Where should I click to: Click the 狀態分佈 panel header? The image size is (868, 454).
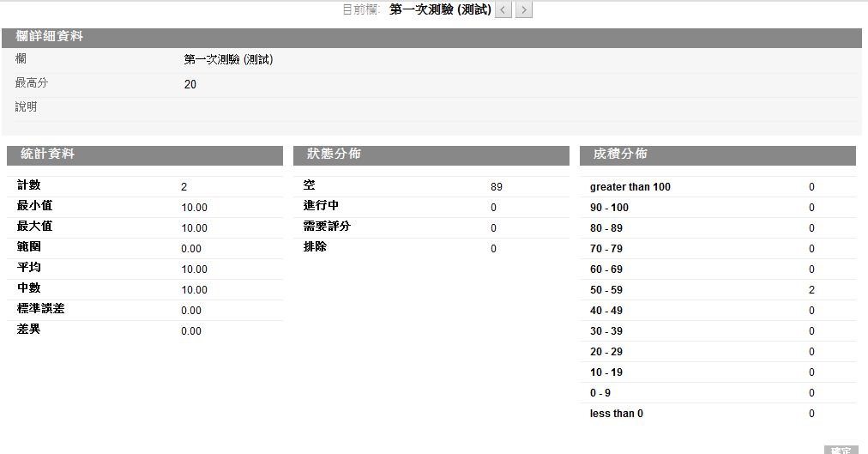(x=333, y=154)
